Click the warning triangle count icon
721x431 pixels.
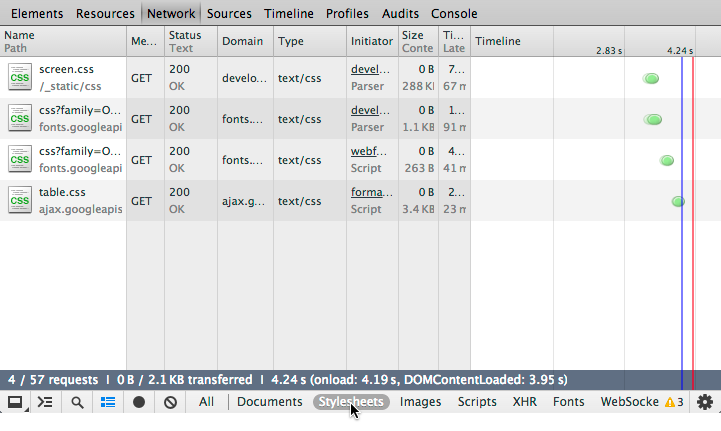[x=674, y=402]
